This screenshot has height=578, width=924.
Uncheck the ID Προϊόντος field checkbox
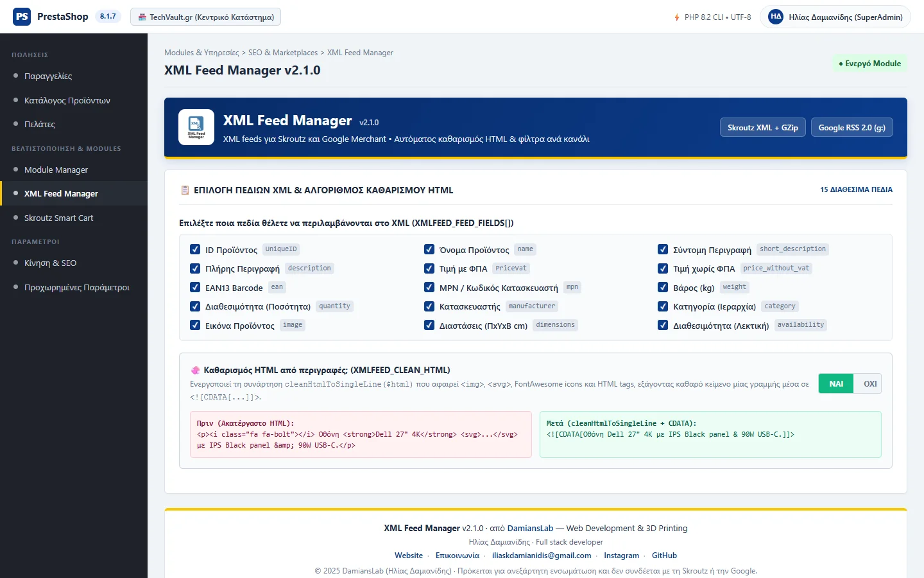[195, 250]
